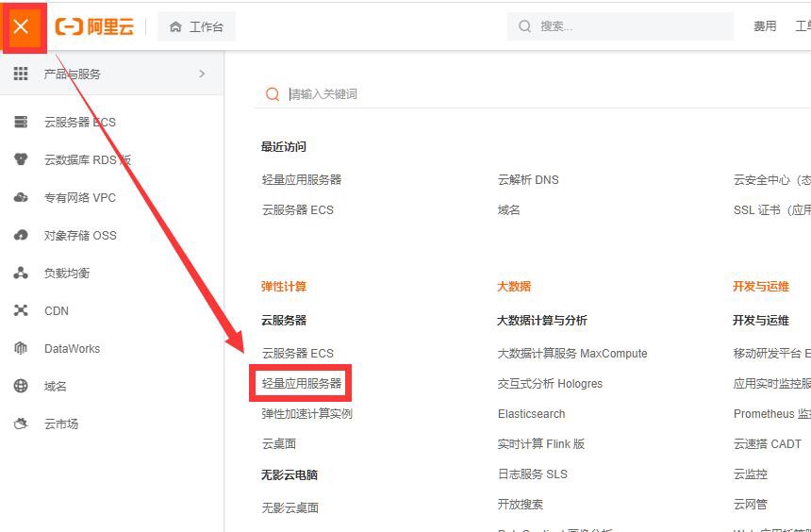Open 云解析 DNS under 最近访问
Viewport: 811px width, 532px height.
tap(528, 179)
